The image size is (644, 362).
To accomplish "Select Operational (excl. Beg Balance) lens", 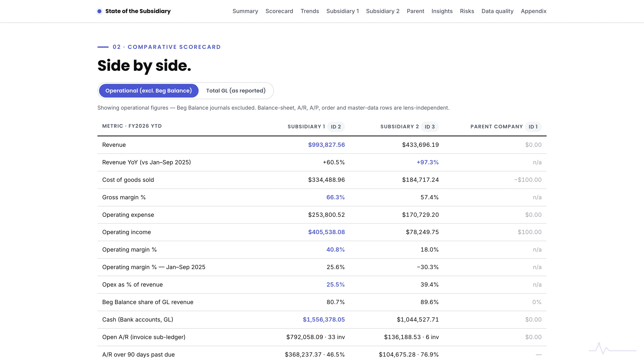I will [149, 91].
